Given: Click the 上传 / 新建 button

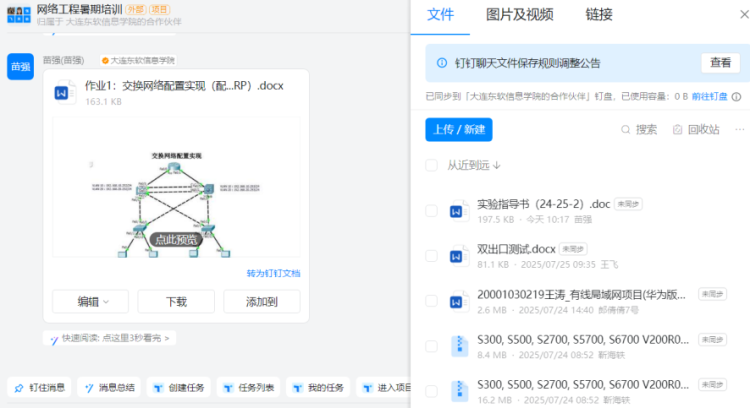Looking at the screenshot, I should click(x=459, y=130).
